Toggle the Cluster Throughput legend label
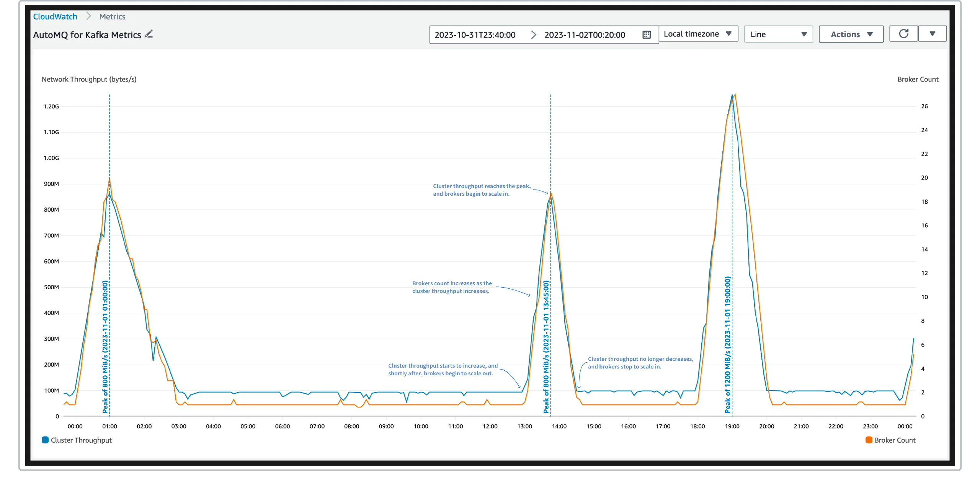This screenshot has width=980, height=481. pyautogui.click(x=81, y=440)
